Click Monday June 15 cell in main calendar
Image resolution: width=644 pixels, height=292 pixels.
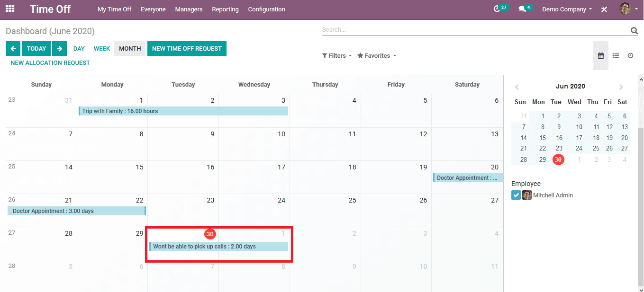click(x=112, y=177)
